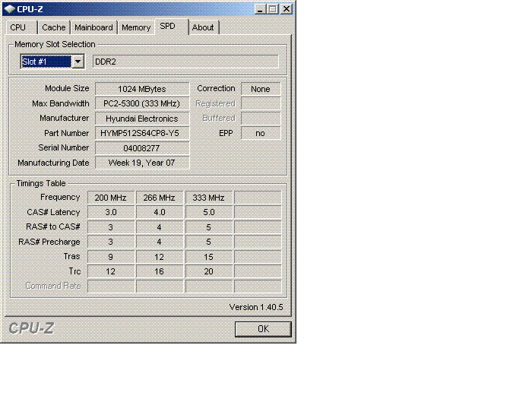Click the Trc value 20
This screenshot has width=532, height=399.
209,271
